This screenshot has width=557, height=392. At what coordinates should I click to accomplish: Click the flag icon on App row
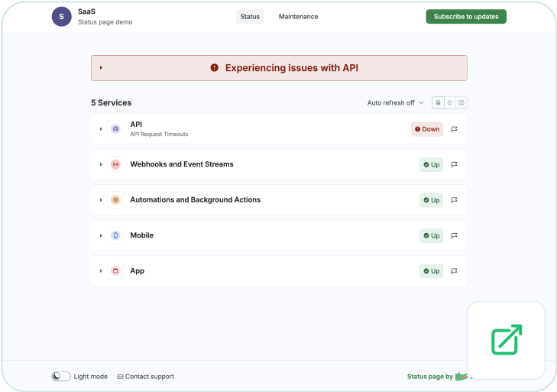click(454, 271)
